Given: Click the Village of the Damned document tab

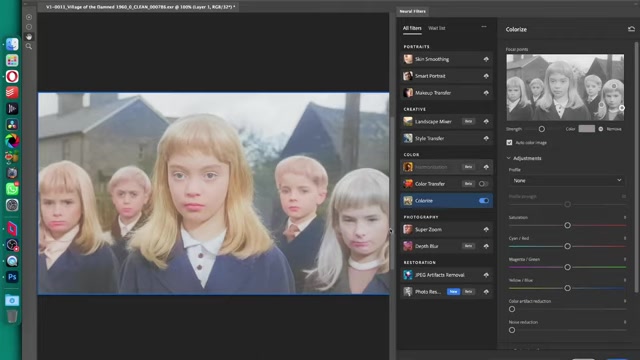Looking at the screenshot, I should point(140,7).
